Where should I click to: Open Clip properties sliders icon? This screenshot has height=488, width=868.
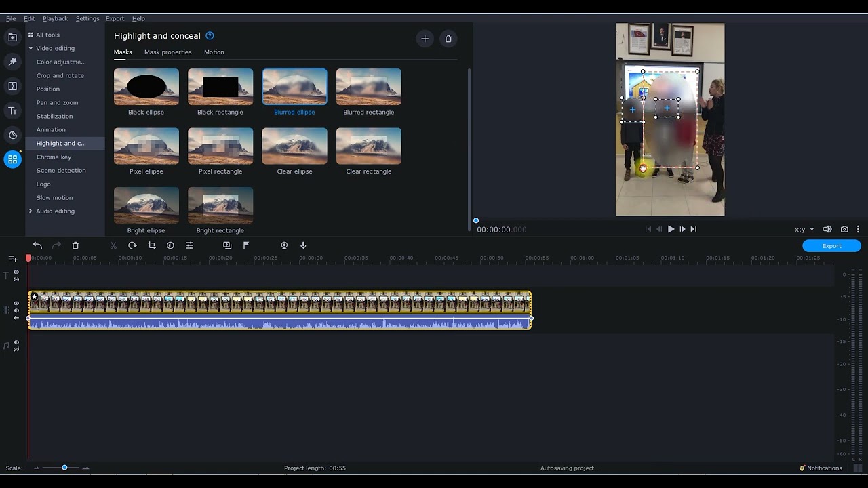tap(189, 245)
